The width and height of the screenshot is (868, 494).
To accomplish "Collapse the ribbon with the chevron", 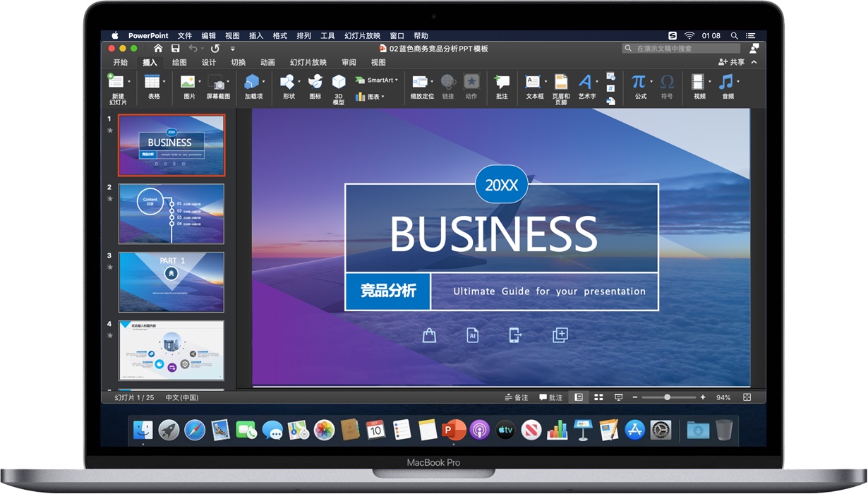I will (753, 62).
